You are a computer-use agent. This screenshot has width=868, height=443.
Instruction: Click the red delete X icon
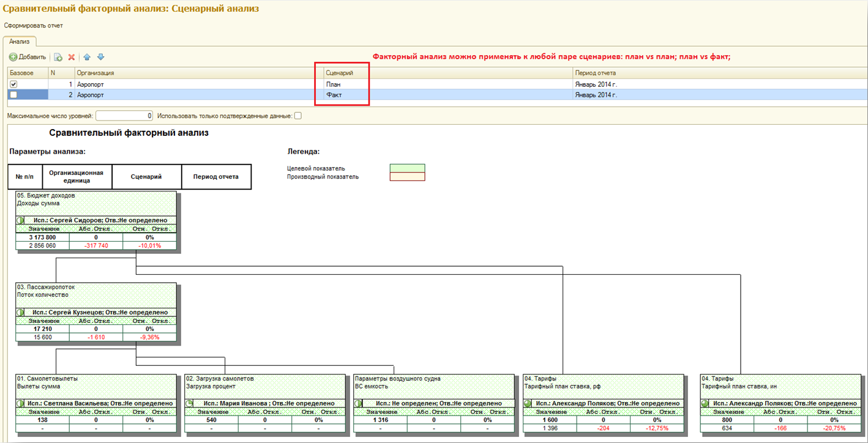point(72,57)
